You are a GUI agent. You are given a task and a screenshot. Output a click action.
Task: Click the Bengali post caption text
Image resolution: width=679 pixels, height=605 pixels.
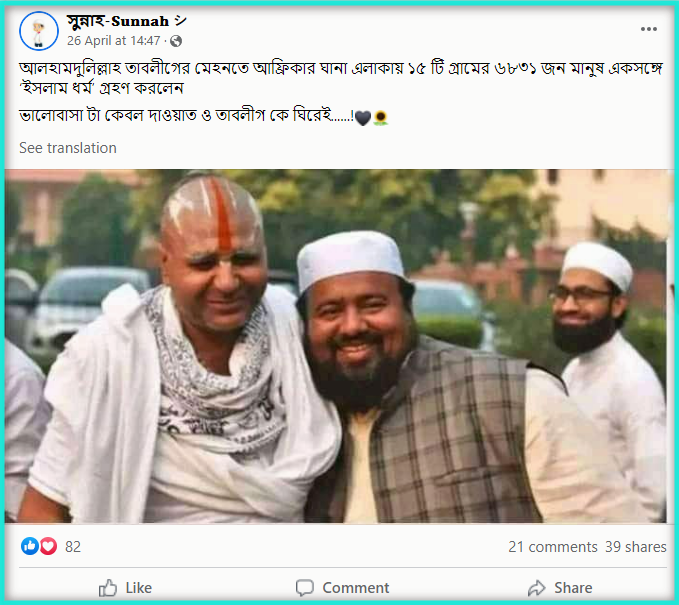[x=341, y=92]
